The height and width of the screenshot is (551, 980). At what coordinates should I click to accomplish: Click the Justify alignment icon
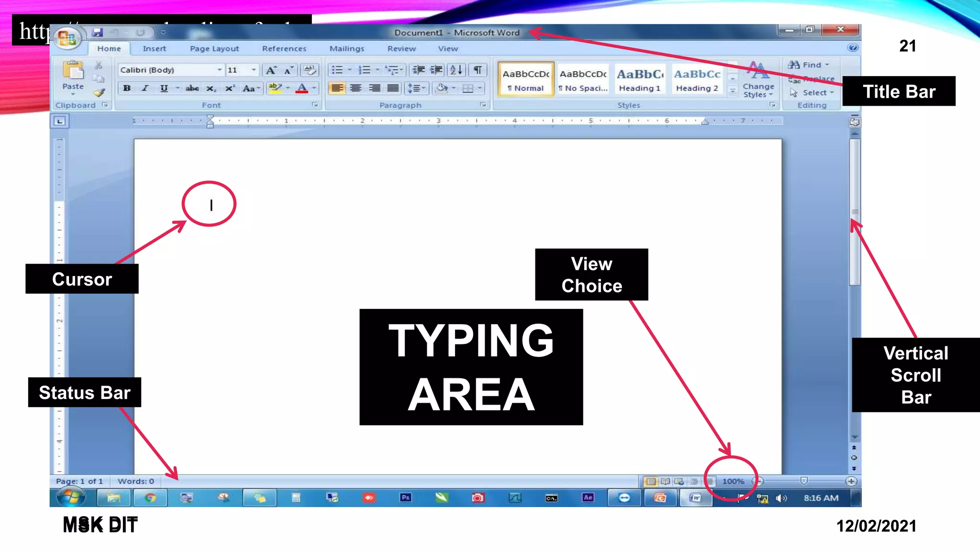(393, 88)
